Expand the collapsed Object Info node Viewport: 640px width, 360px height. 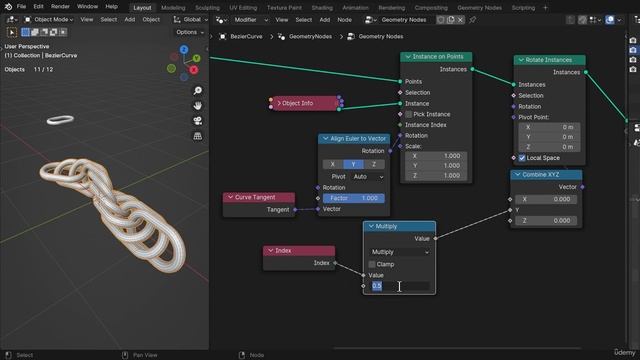[279, 103]
